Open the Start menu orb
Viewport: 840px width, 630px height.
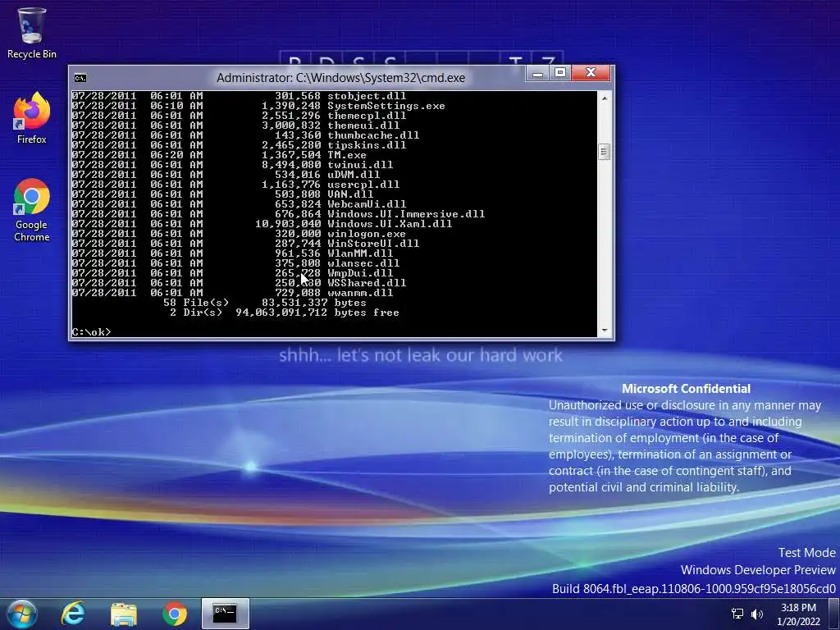(22, 614)
